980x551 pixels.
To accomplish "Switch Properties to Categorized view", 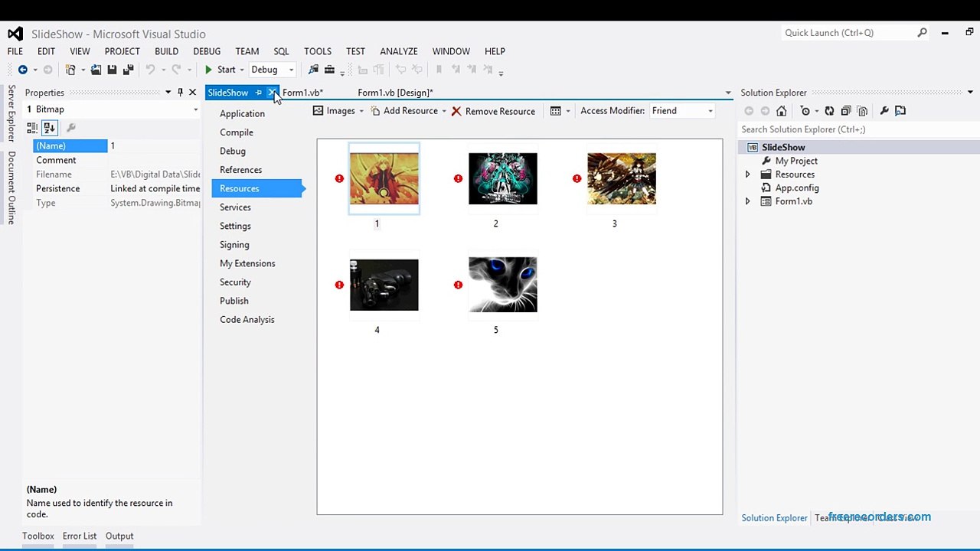I will (x=32, y=128).
